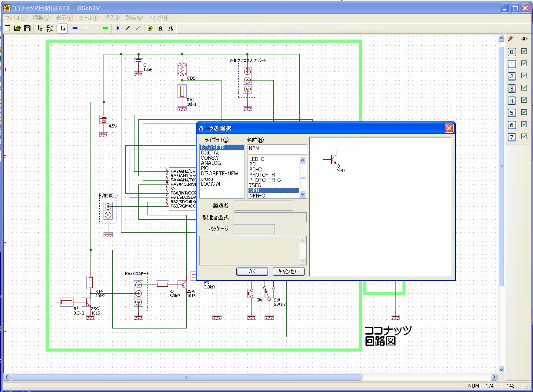Select the junction dot tool
The height and width of the screenshot is (392, 533).
click(117, 28)
